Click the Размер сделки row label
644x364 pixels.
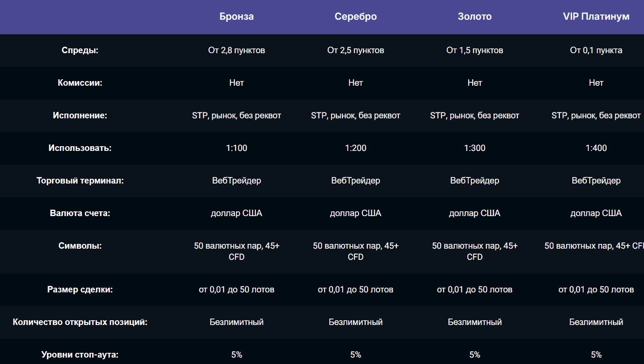[x=80, y=289]
